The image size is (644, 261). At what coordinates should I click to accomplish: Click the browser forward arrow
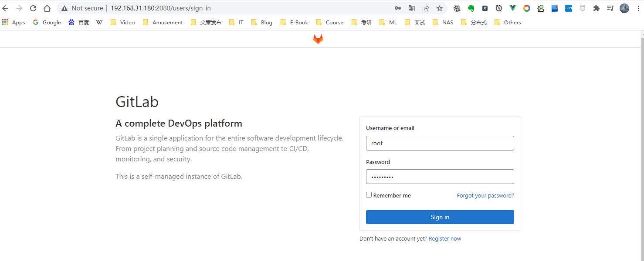[x=19, y=8]
